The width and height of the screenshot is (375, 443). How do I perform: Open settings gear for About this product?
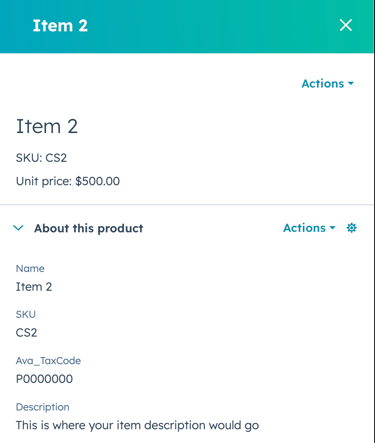click(x=351, y=228)
